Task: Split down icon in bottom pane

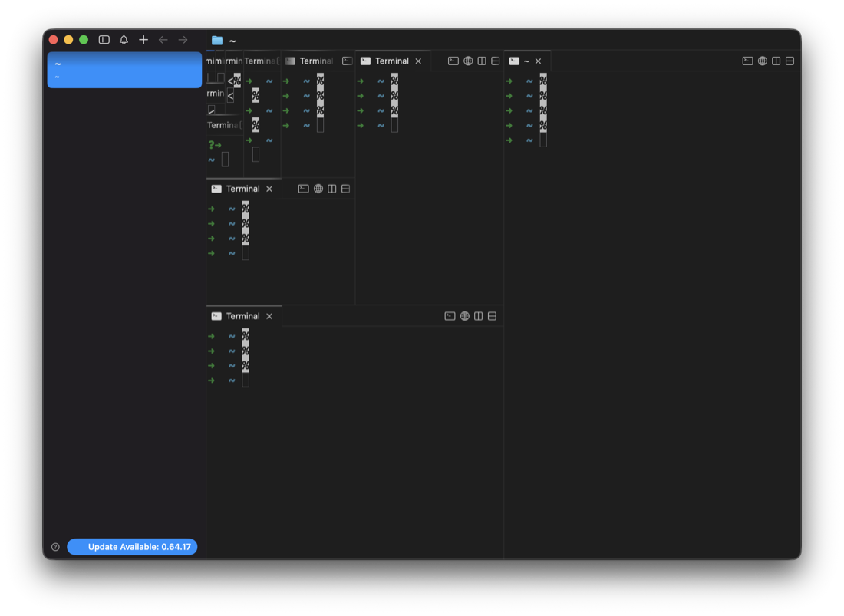Action: (x=492, y=316)
